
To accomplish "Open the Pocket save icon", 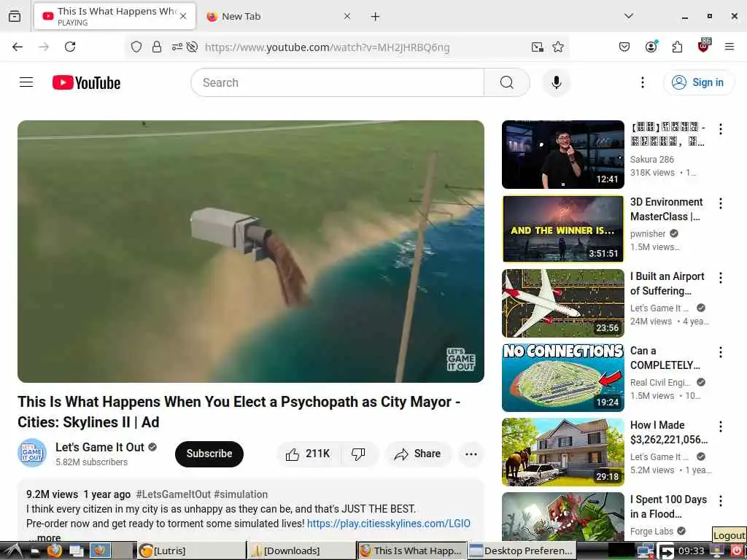I will click(624, 47).
